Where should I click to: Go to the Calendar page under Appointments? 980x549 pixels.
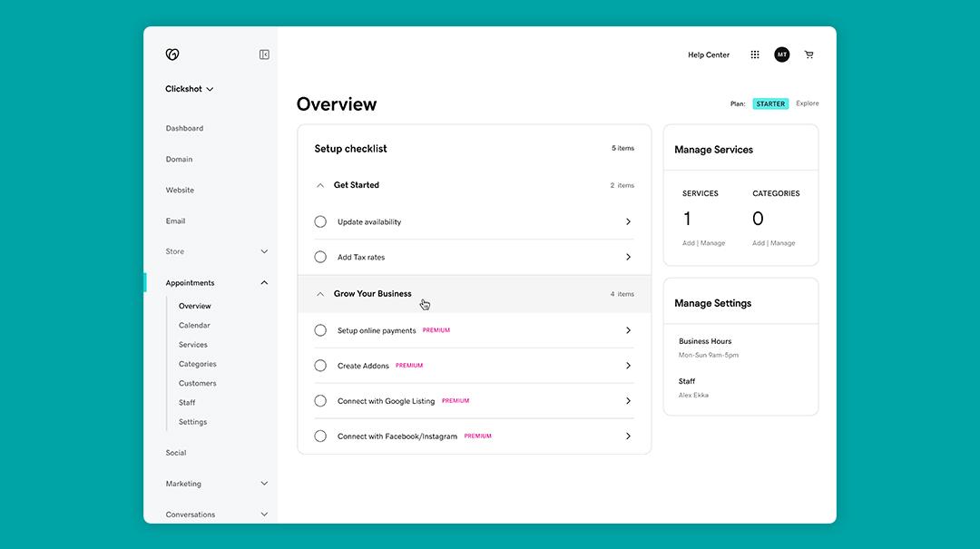(x=193, y=324)
